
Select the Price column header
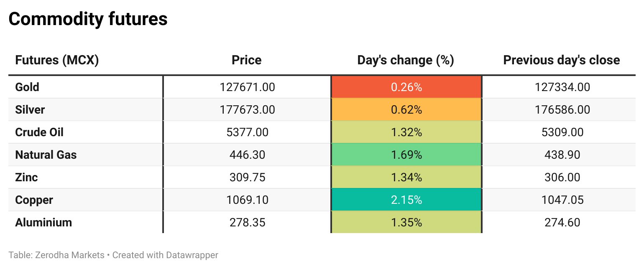coord(247,60)
